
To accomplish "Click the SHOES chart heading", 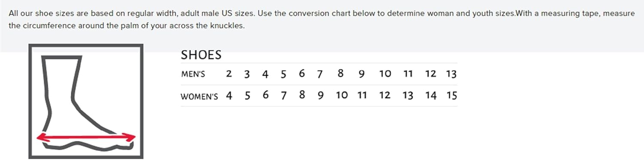I will click(201, 55).
